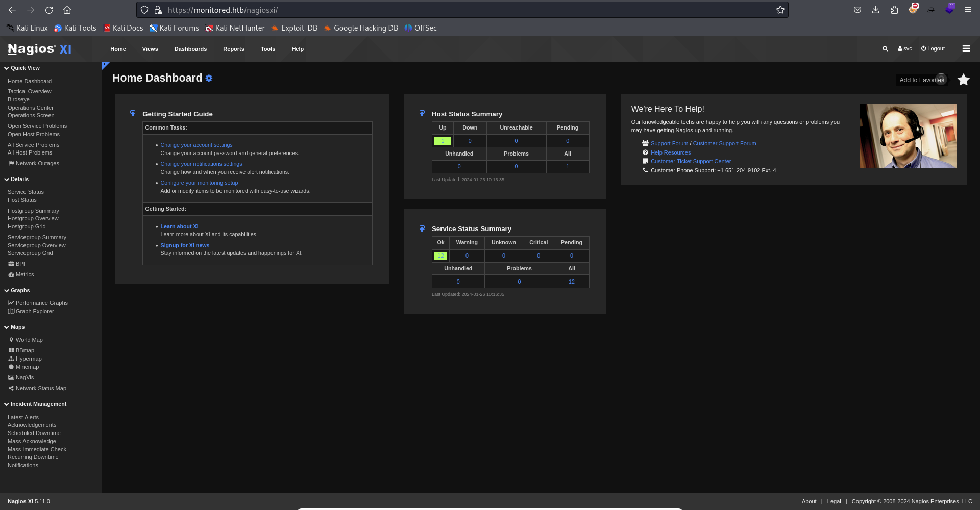Open Customer Ticket Support Center link
The image size is (980, 510).
691,161
